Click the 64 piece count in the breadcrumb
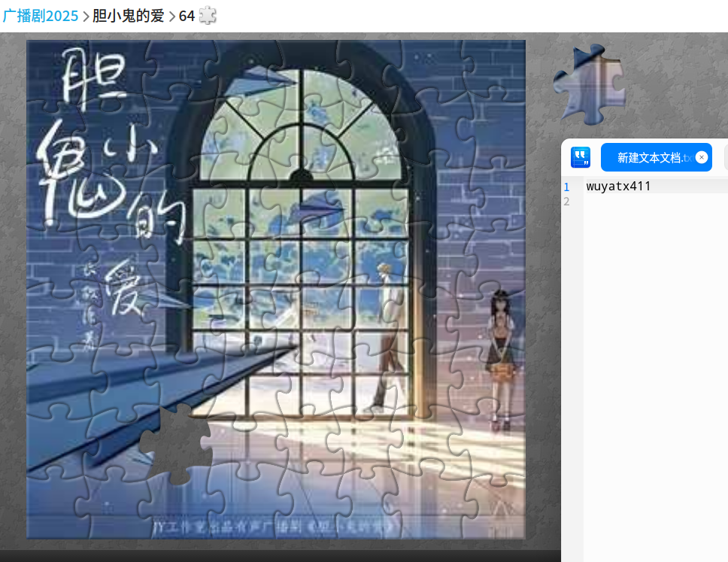 (x=187, y=17)
